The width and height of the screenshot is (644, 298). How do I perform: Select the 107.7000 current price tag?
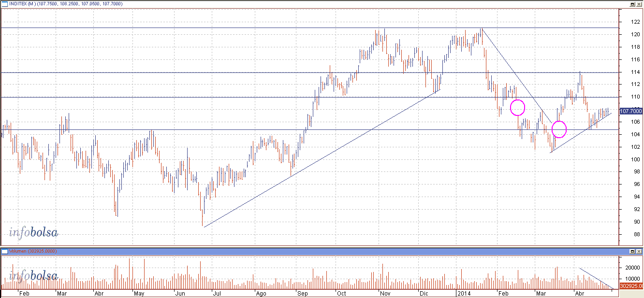click(x=630, y=111)
